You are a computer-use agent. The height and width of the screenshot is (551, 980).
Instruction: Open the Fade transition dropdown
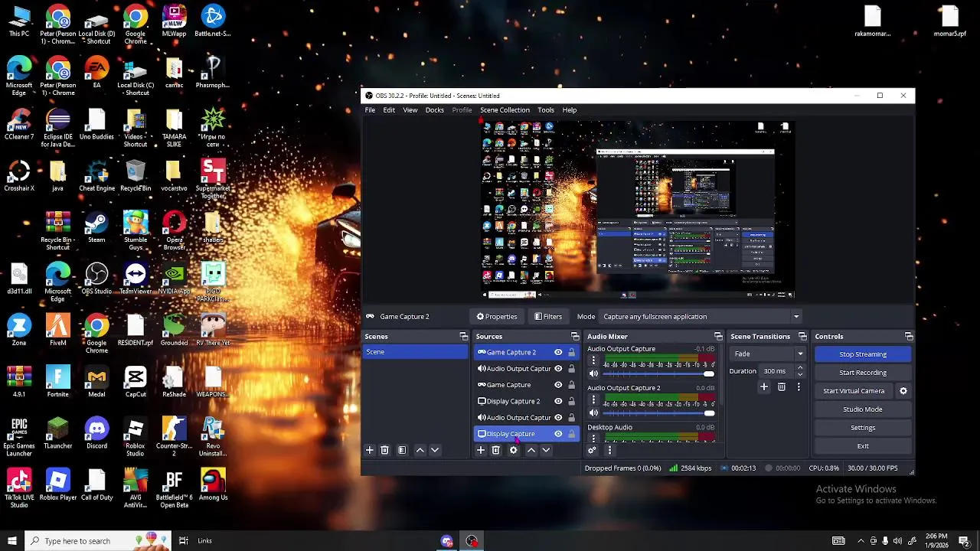[x=768, y=354]
